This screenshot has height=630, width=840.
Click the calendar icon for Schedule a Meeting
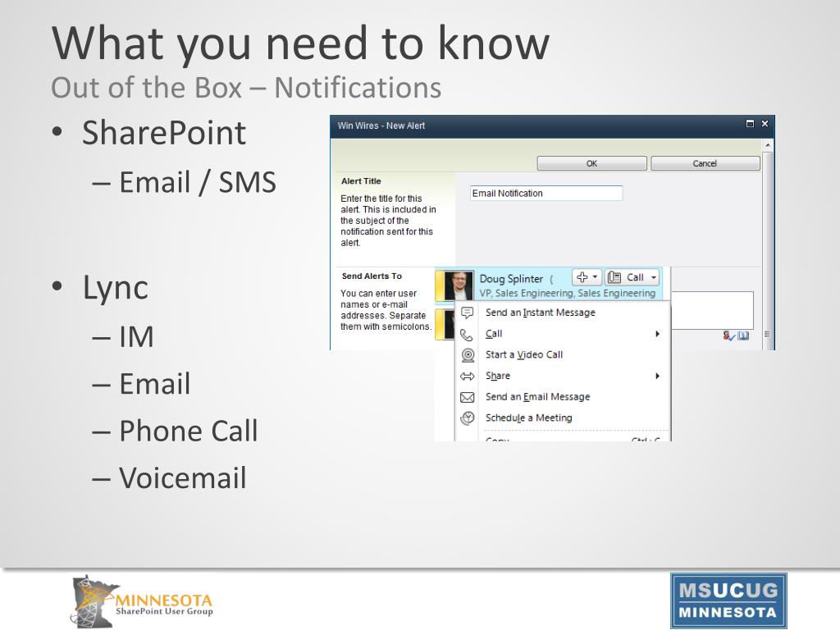pos(468,418)
